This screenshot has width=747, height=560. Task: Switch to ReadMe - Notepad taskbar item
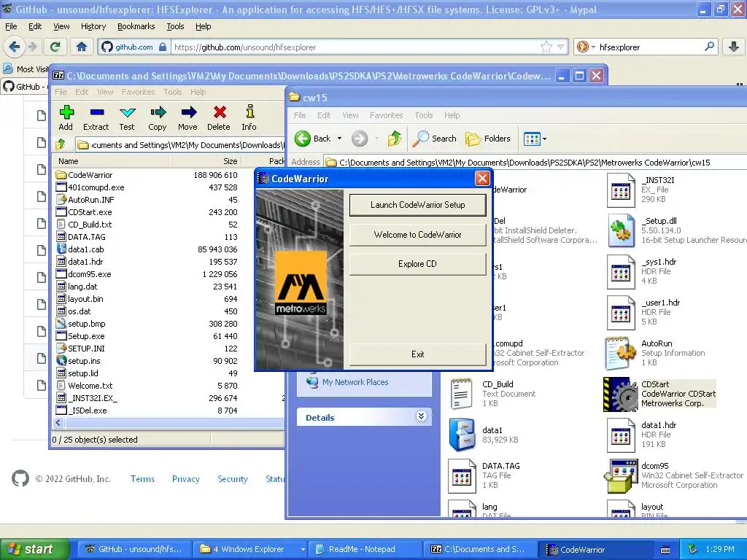click(365, 549)
